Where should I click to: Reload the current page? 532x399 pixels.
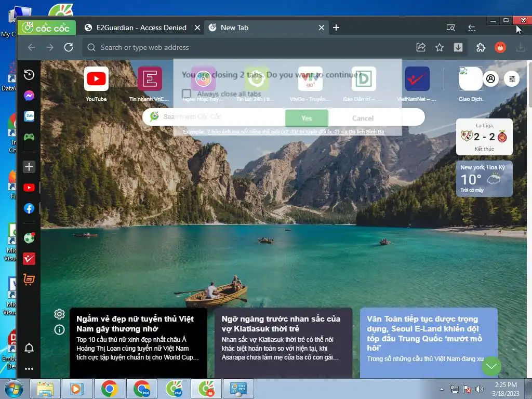pos(69,47)
